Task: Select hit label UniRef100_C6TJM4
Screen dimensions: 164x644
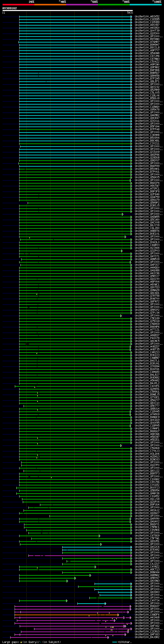Action: [147, 56]
